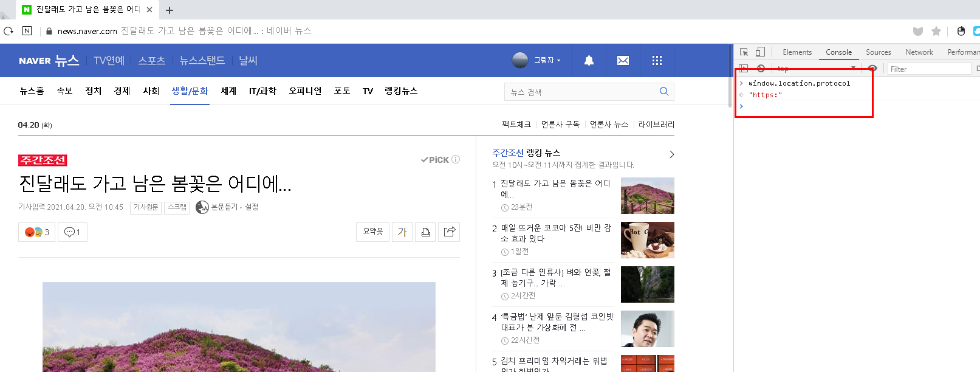Open the 언론사 구독 link

[x=560, y=124]
